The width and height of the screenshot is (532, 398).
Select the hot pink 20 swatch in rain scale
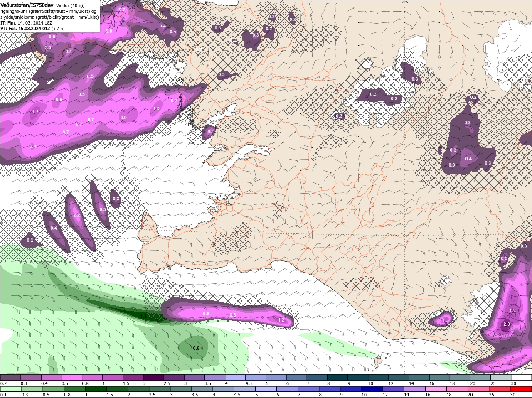(x=479, y=389)
